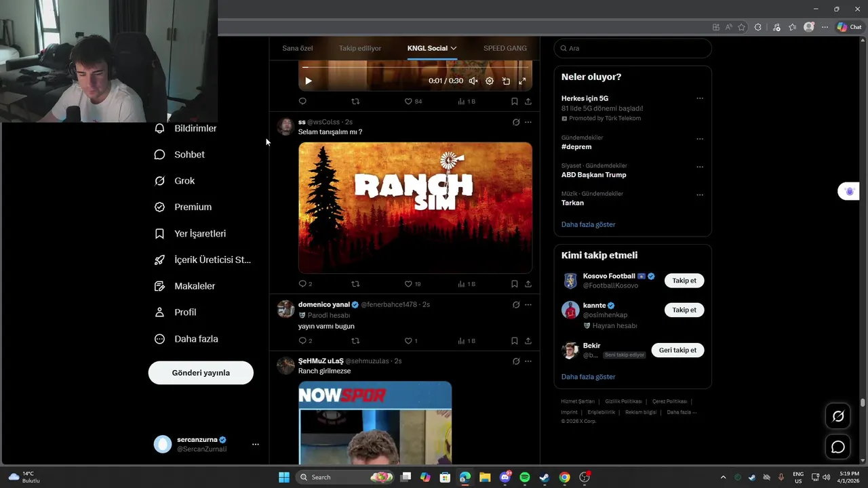Open Edge extensions puzzle icon
The width and height of the screenshot is (868, 488).
coord(758,27)
